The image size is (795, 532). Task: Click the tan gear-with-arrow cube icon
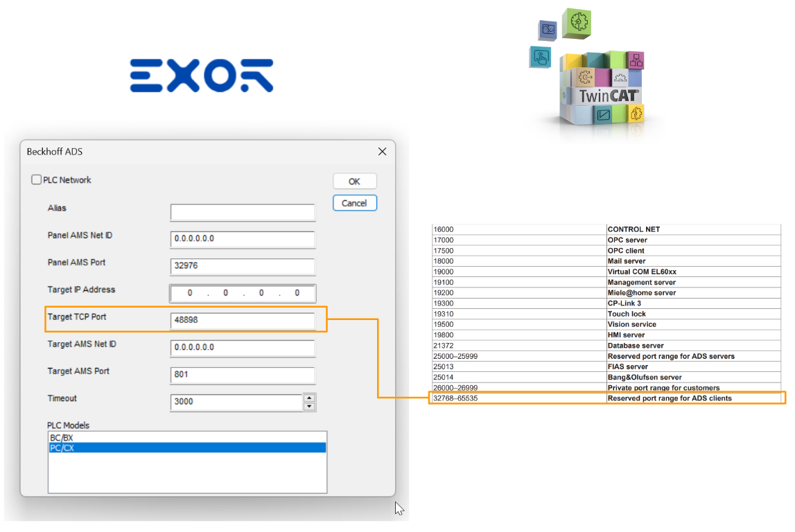click(586, 77)
